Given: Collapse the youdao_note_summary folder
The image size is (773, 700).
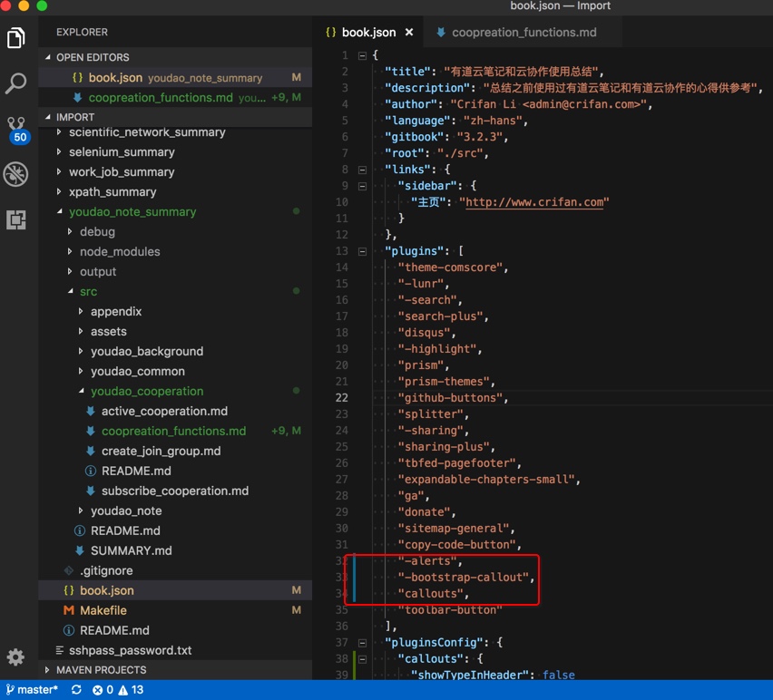Looking at the screenshot, I should (175, 212).
